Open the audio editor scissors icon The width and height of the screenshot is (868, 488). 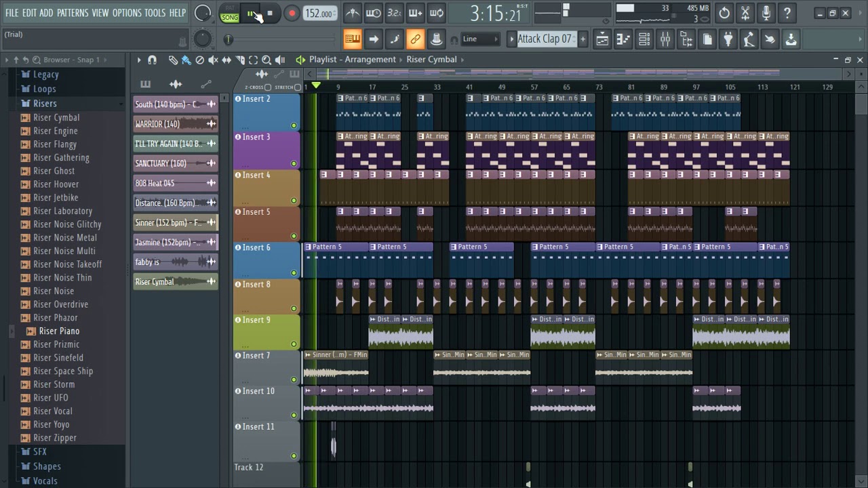[x=745, y=13]
